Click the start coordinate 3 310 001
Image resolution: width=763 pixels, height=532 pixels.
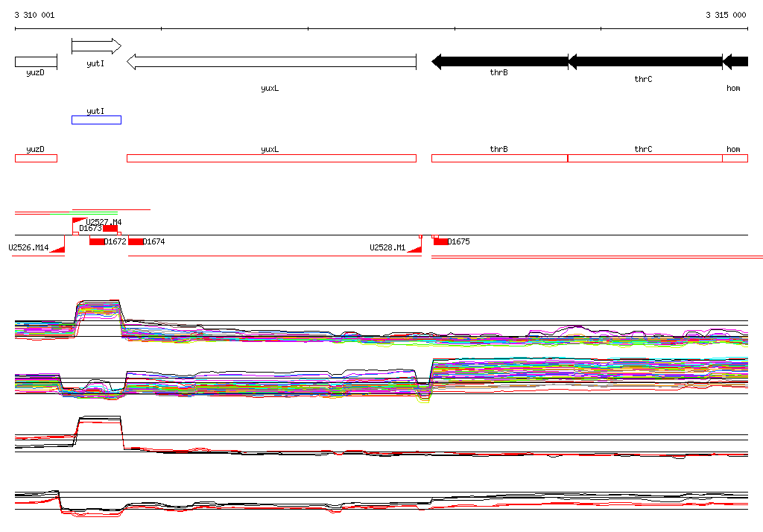[x=34, y=15]
